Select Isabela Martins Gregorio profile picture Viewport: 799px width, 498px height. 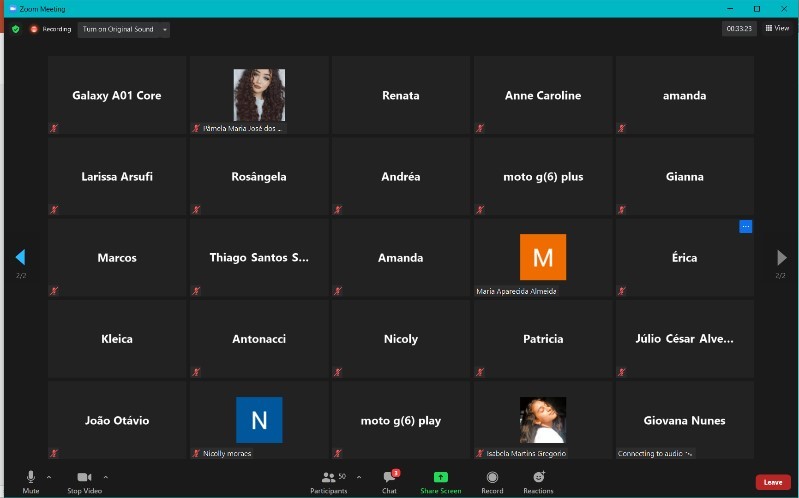[x=543, y=420]
